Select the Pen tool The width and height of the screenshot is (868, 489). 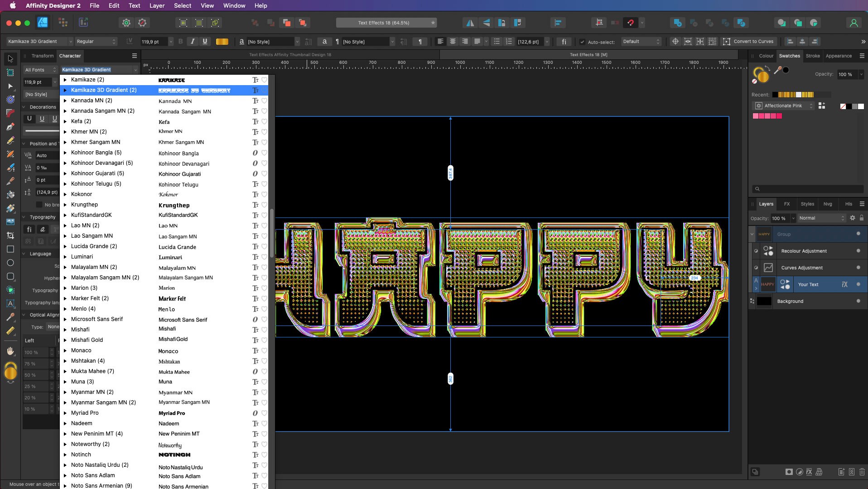[10, 127]
